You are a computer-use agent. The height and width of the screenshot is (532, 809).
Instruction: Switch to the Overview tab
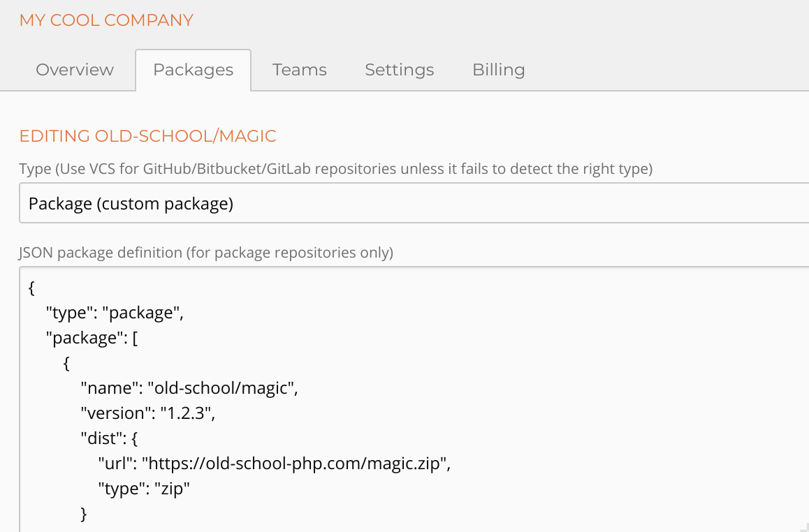(x=74, y=70)
